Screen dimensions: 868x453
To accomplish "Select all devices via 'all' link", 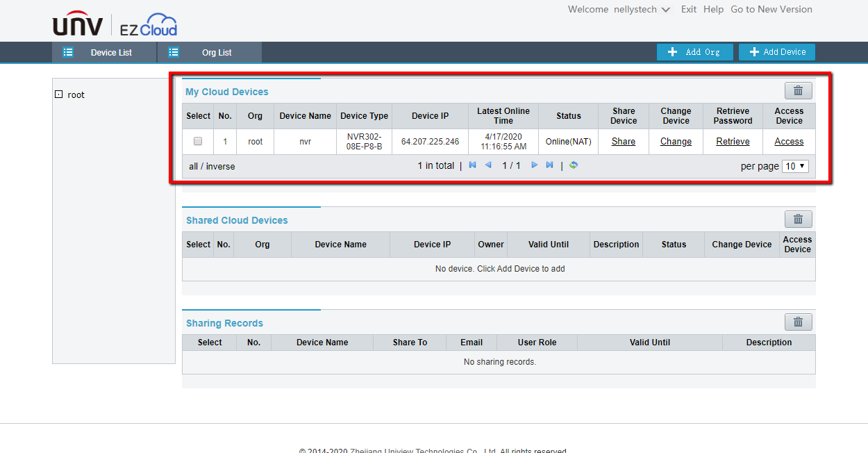I will (x=194, y=167).
